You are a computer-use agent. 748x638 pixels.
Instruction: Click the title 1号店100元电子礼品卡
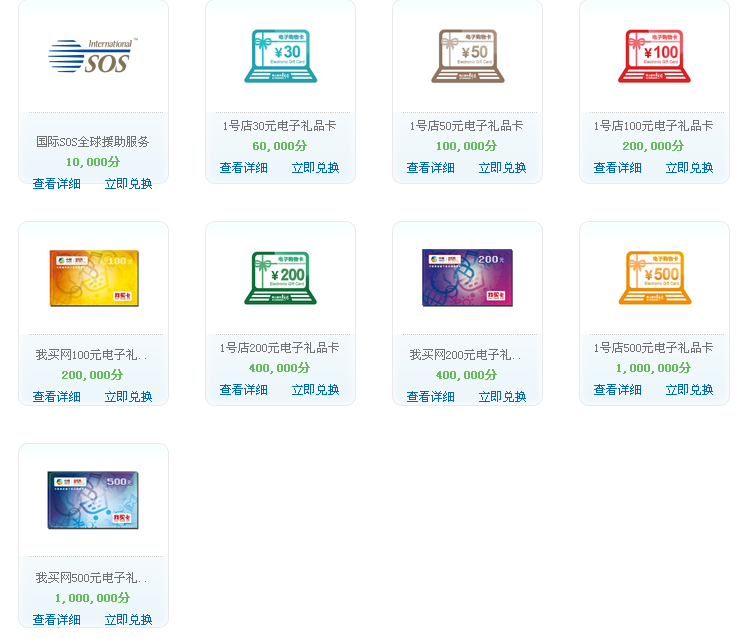(654, 126)
